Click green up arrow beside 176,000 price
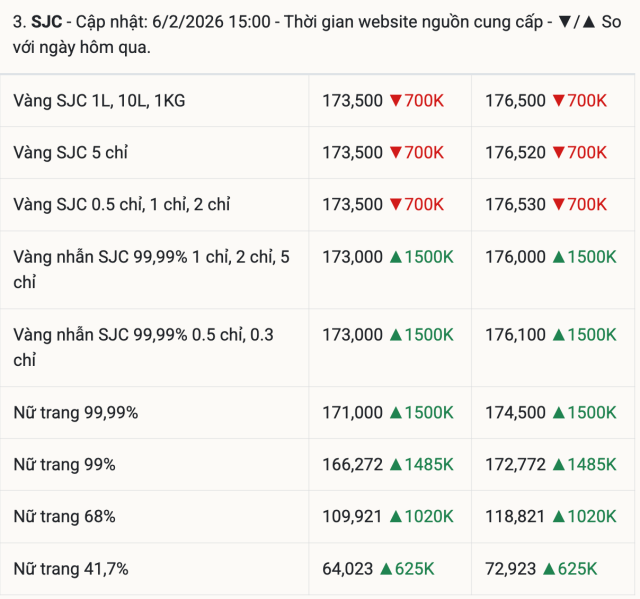The image size is (640, 599). point(558,257)
